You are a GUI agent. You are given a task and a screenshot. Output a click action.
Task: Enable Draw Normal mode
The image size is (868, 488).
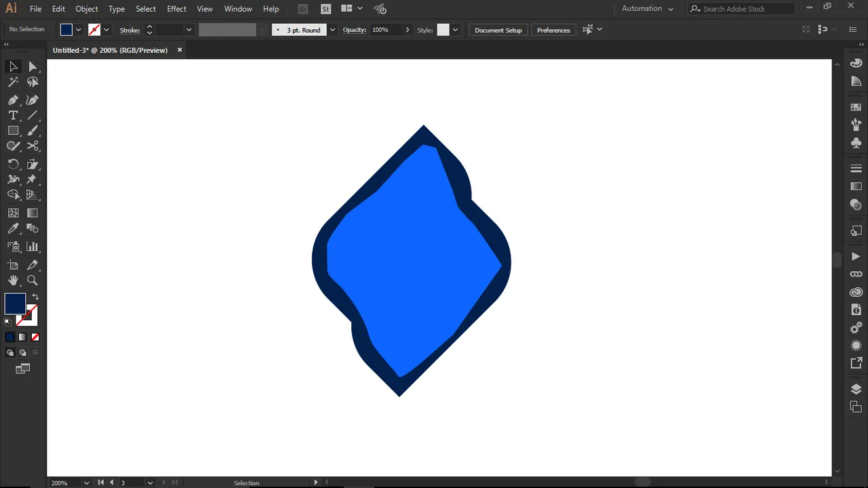[x=9, y=352]
